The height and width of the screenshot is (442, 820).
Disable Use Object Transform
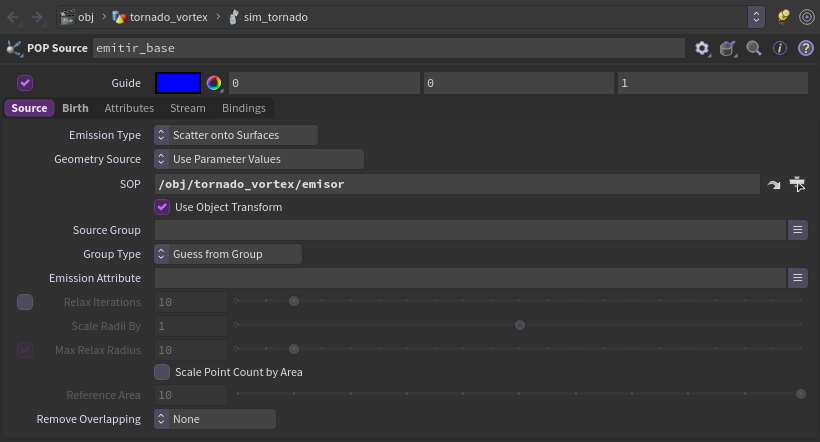point(162,207)
